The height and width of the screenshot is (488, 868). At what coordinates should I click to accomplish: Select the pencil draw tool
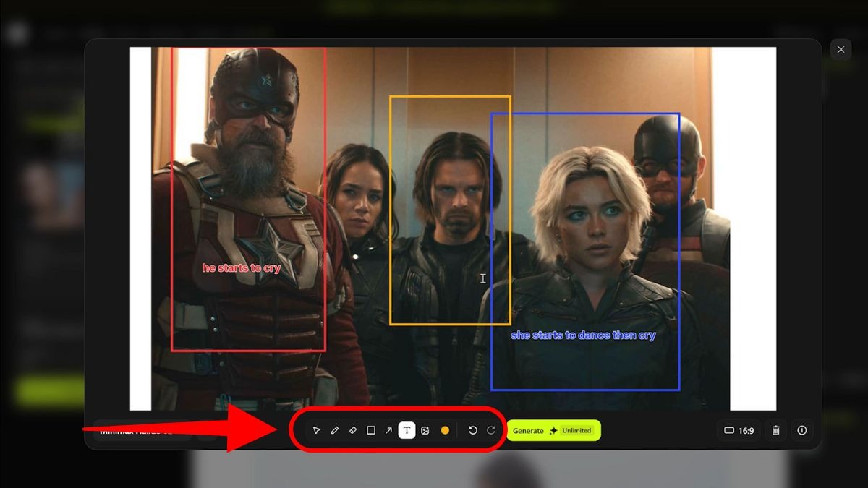pos(335,430)
